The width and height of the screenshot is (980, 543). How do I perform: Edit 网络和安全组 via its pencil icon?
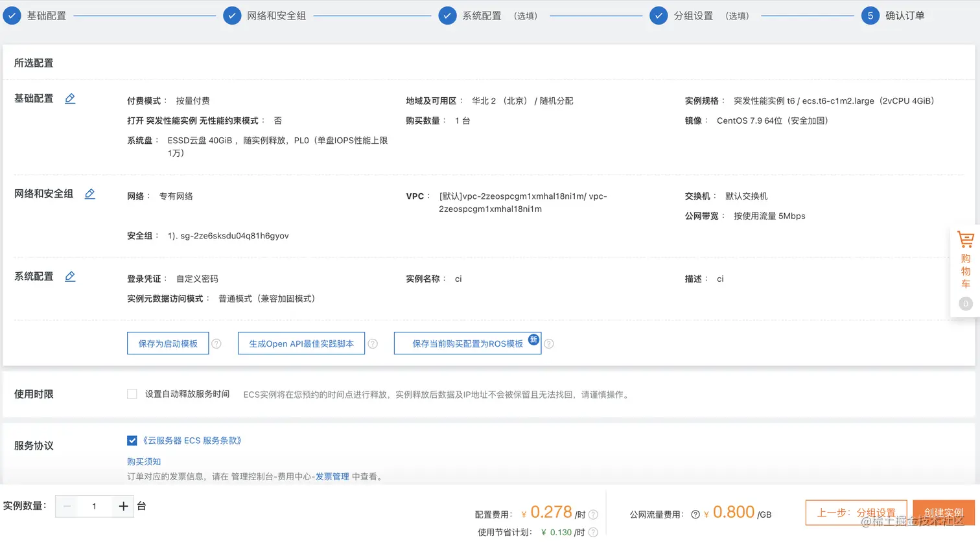pos(89,193)
